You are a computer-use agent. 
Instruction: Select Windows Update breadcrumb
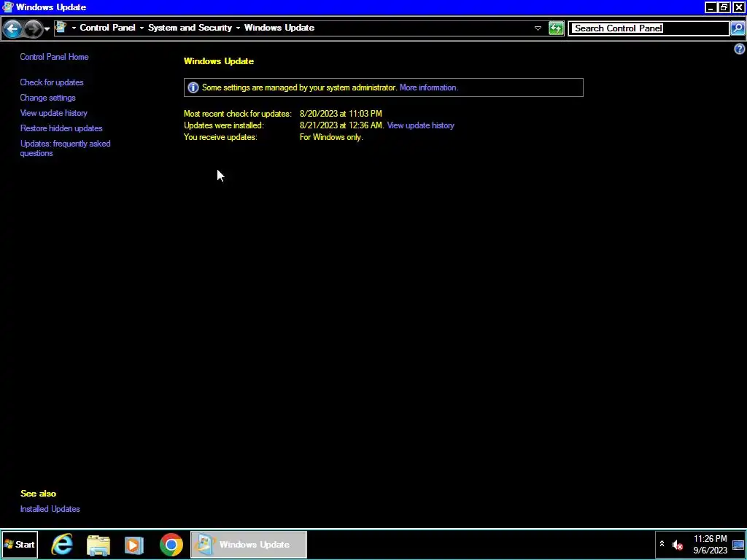(x=279, y=28)
